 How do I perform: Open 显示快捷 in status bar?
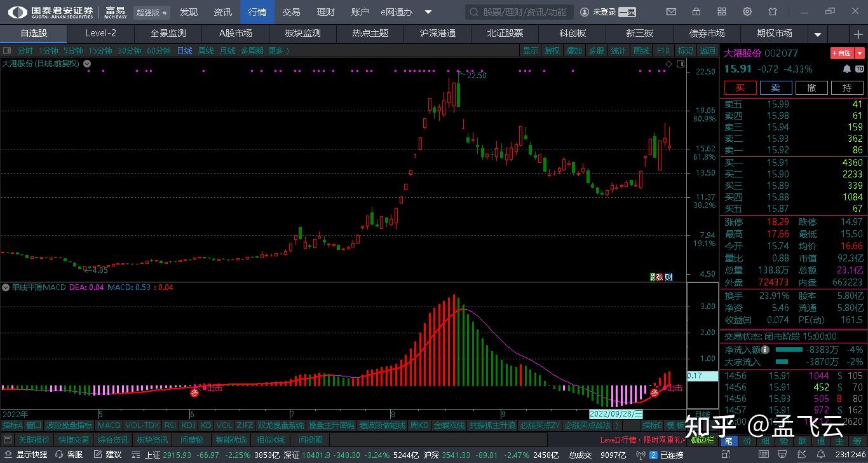click(25, 455)
